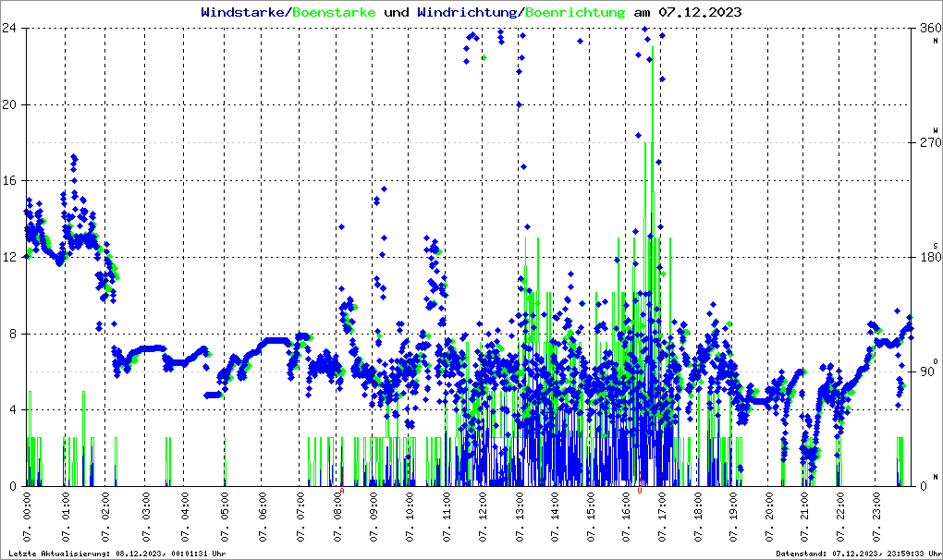943x560 pixels.
Task: Click the red 'A' marker near 08:00
Action: pyautogui.click(x=341, y=491)
